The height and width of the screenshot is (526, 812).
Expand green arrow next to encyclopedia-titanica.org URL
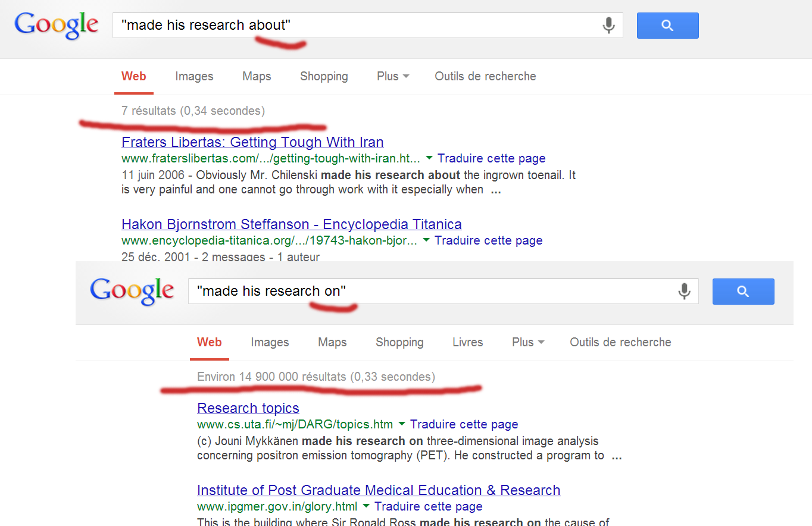426,241
